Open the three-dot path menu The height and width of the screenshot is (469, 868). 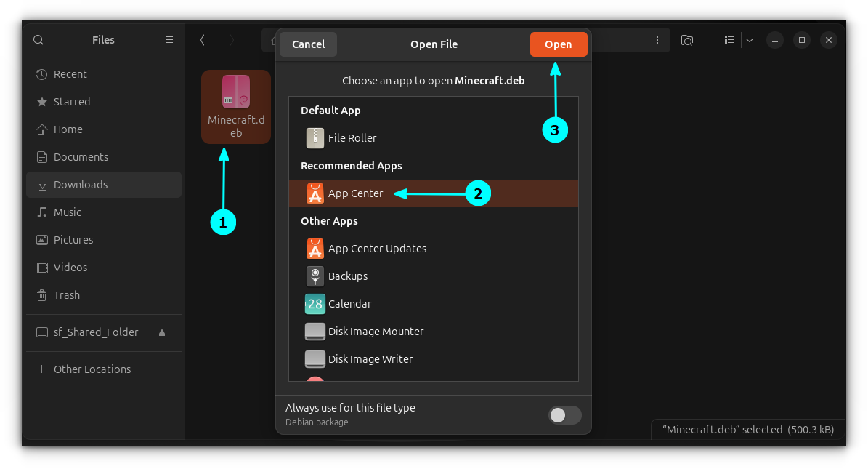(657, 40)
